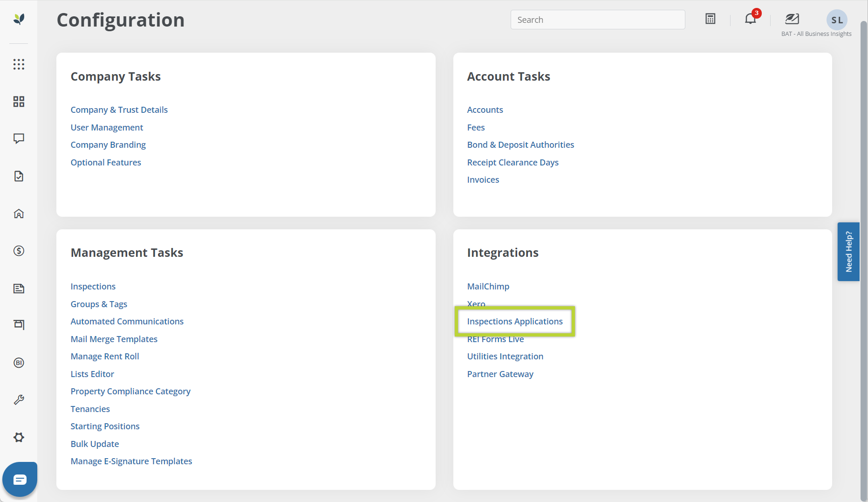
Task: Click the tasks document checkmark icon
Action: [19, 176]
